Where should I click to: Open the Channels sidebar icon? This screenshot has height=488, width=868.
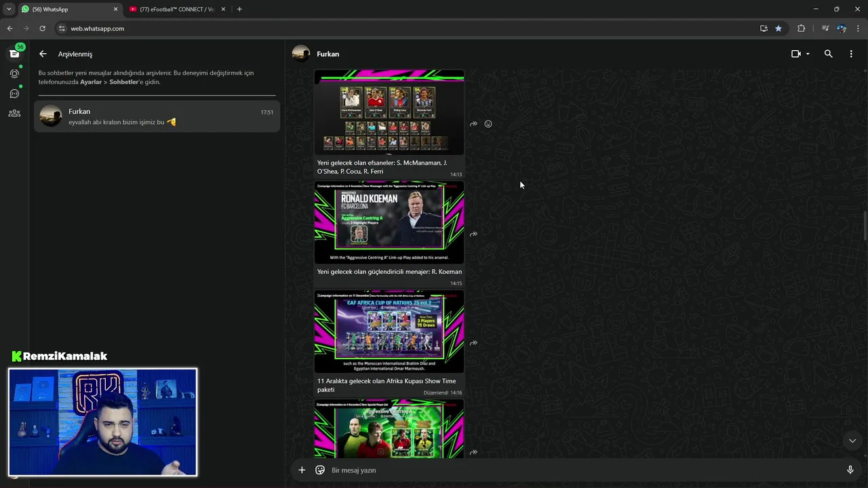pyautogui.click(x=14, y=94)
